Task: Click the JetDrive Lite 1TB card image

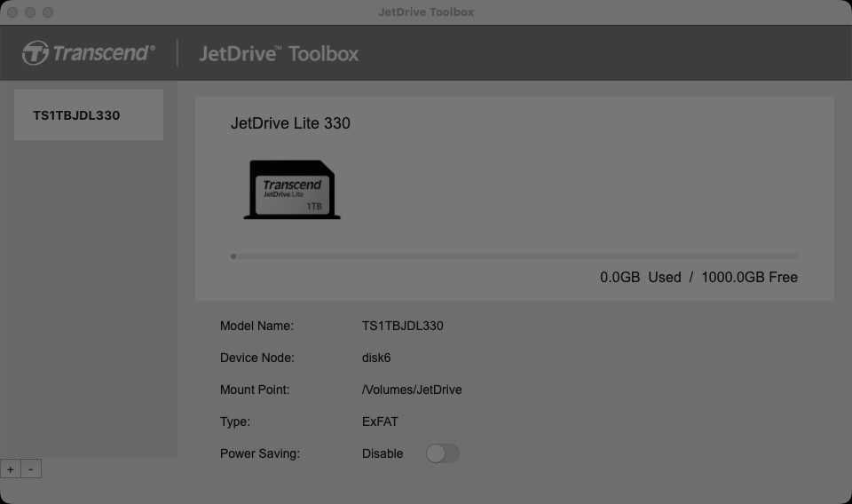Action: point(292,190)
